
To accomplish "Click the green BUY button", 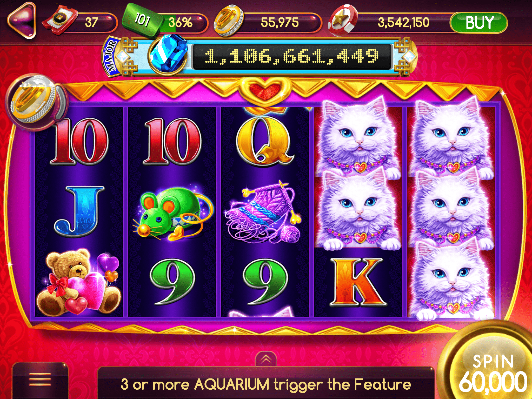I will click(479, 23).
